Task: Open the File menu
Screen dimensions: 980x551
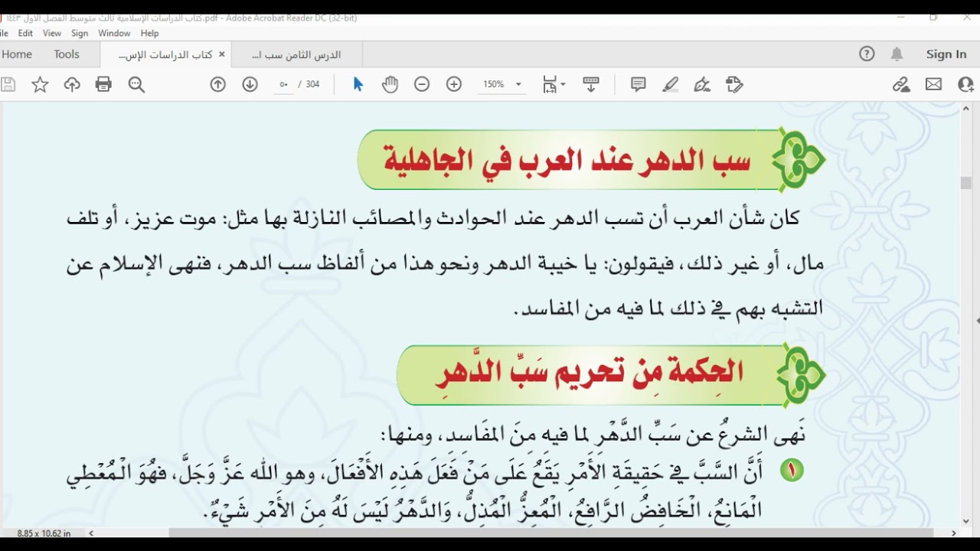Action: click(4, 33)
